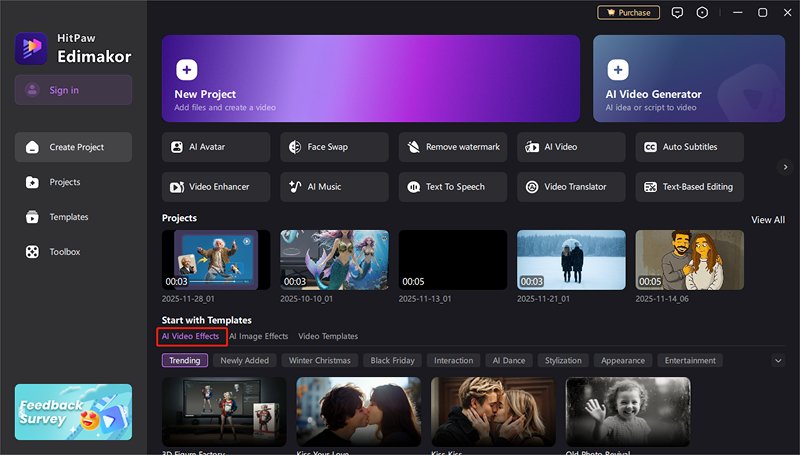
Task: Open the Toolbox sidebar section
Action: click(x=65, y=252)
